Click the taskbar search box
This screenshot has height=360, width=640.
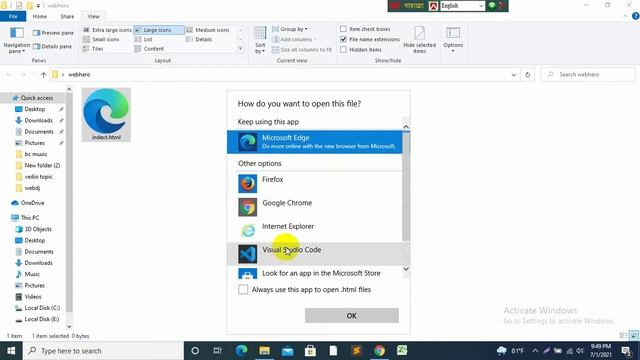coord(103,351)
